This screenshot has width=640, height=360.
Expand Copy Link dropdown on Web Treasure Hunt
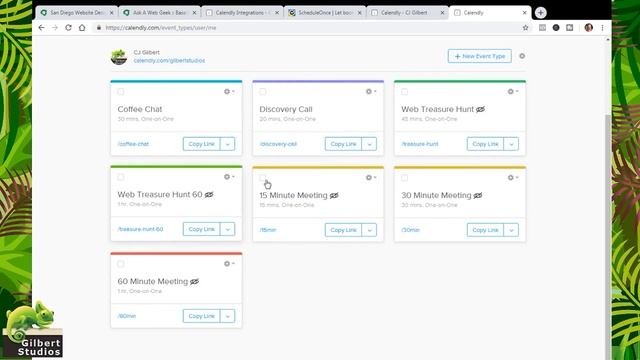(x=511, y=144)
